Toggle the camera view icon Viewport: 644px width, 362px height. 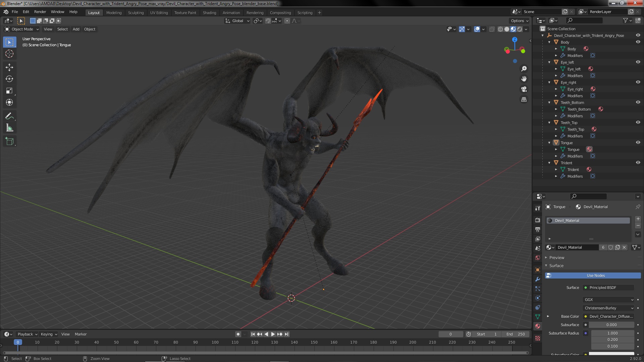coord(524,89)
